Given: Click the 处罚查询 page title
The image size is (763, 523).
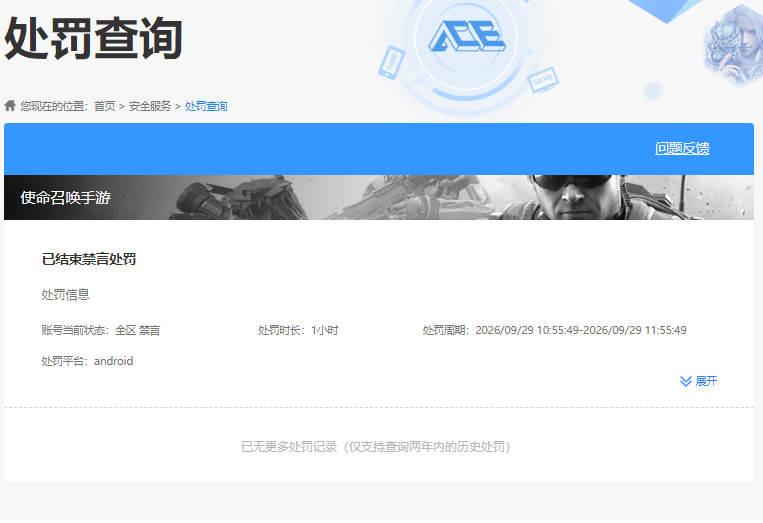Looking at the screenshot, I should (x=93, y=38).
